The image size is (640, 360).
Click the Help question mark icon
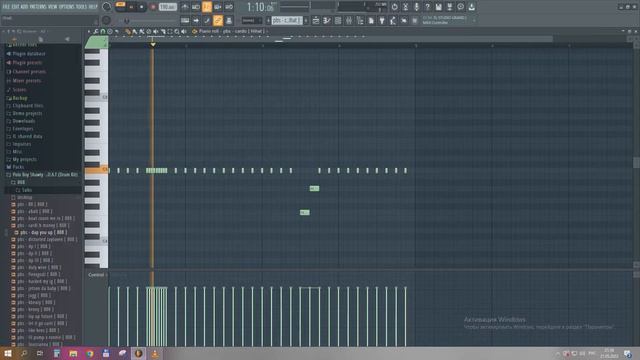[x=427, y=7]
